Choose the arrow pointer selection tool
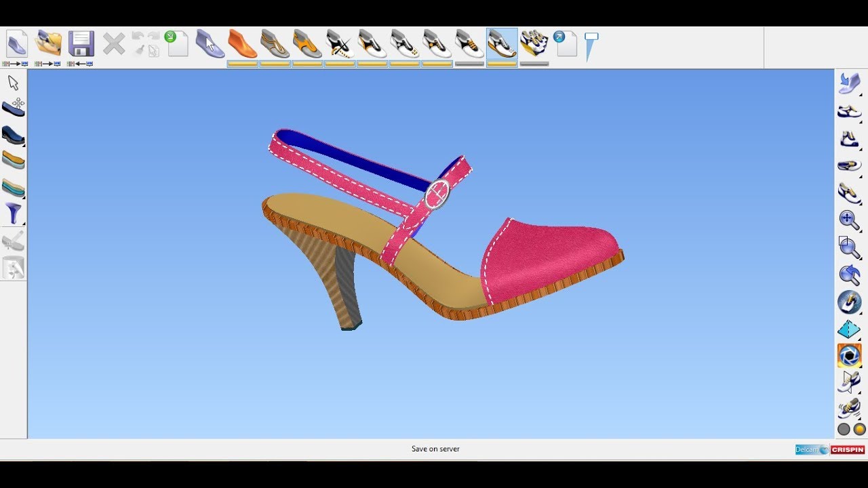 click(13, 83)
